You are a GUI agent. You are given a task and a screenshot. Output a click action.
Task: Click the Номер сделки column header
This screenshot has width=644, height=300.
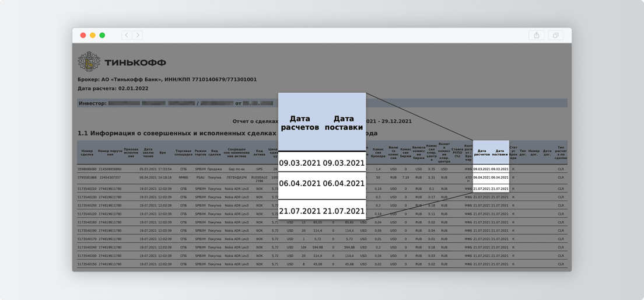87,152
